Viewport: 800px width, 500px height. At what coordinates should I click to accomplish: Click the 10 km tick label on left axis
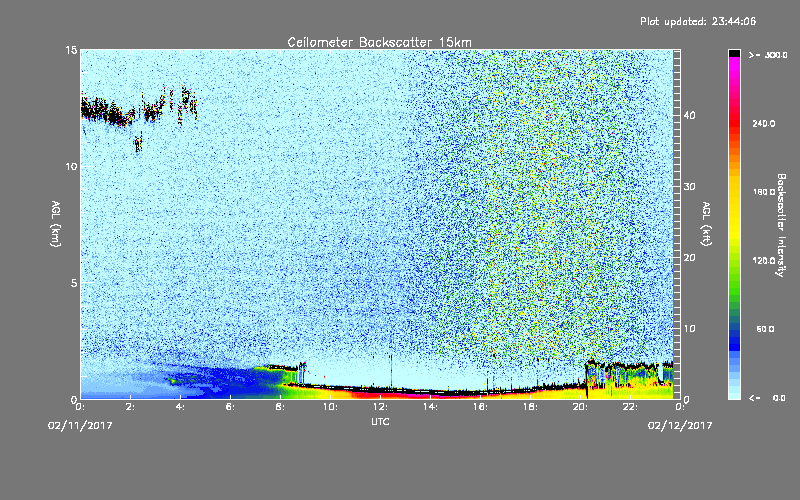(71, 167)
